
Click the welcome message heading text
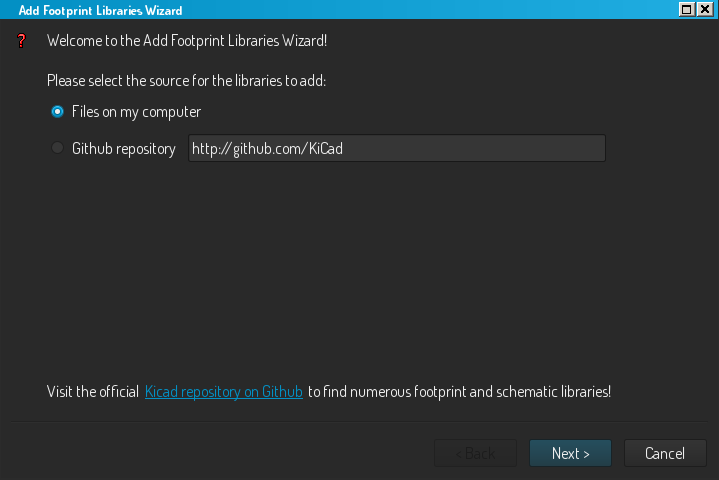(x=187, y=42)
